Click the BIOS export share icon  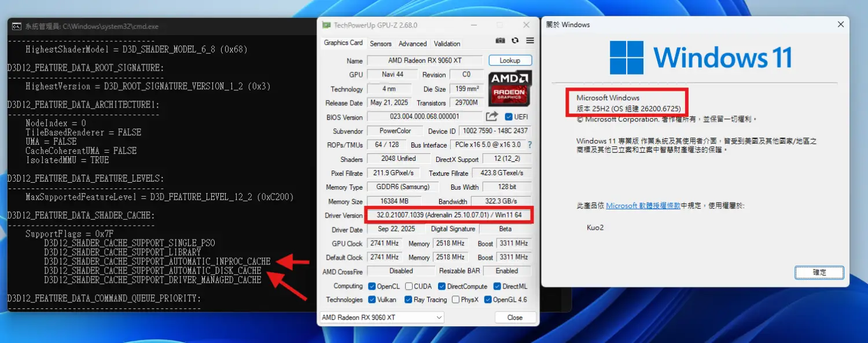(x=492, y=116)
